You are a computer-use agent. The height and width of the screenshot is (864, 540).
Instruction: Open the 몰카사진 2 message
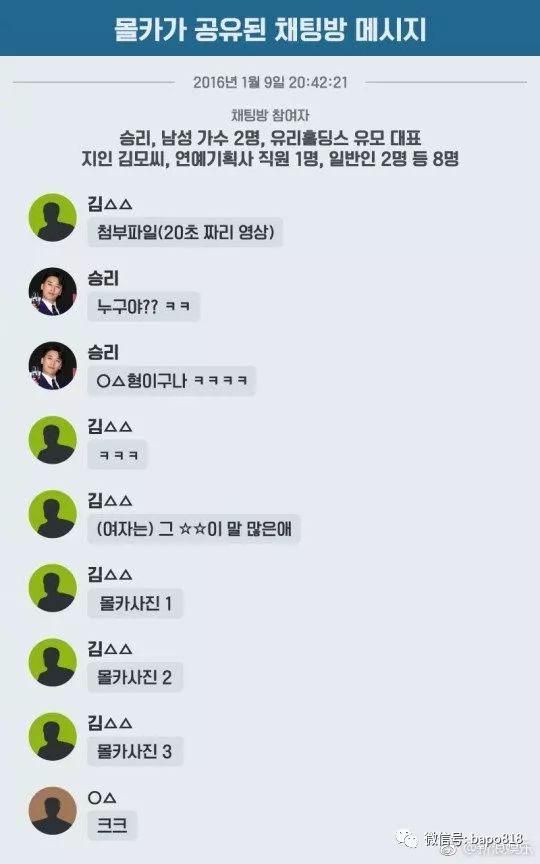point(135,677)
